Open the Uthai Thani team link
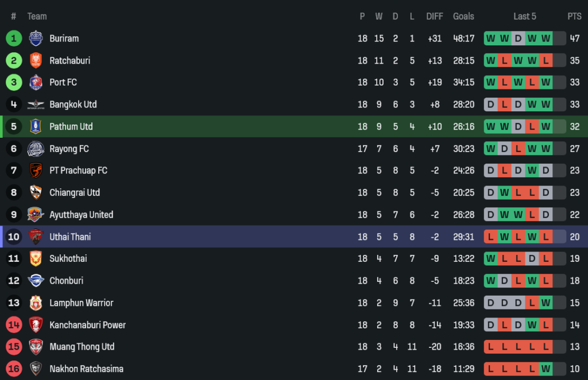The height and width of the screenshot is (380, 588). point(70,236)
